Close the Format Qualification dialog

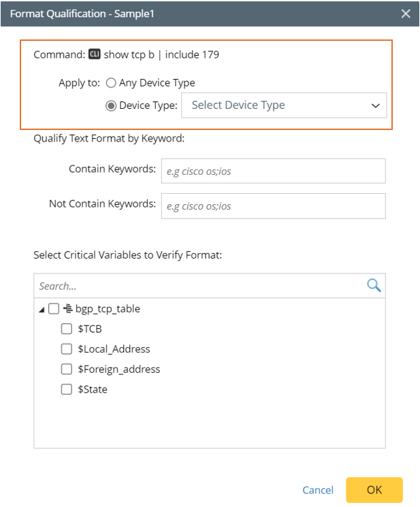(x=406, y=14)
